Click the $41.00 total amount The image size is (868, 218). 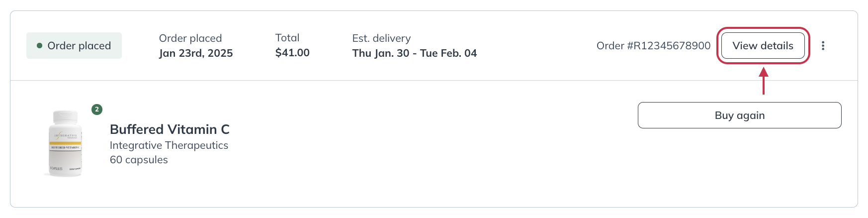292,53
